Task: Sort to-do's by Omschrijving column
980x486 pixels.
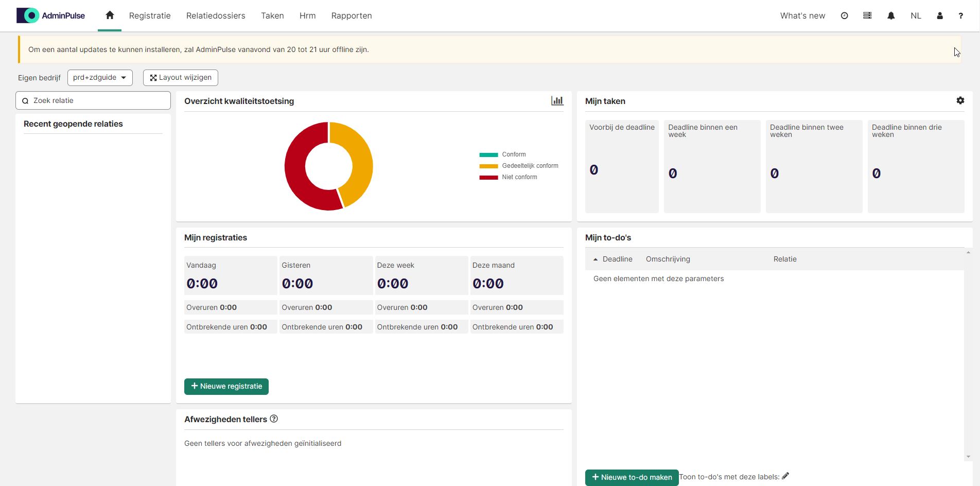Action: tap(668, 259)
